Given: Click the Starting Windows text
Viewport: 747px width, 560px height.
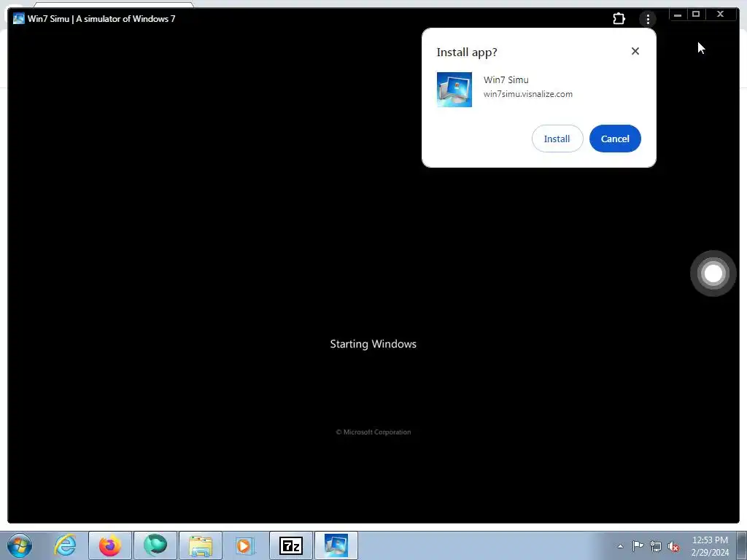Looking at the screenshot, I should pyautogui.click(x=373, y=344).
